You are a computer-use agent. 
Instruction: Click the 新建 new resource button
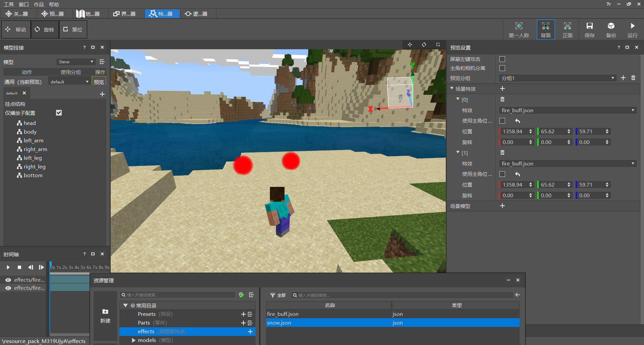tap(105, 316)
